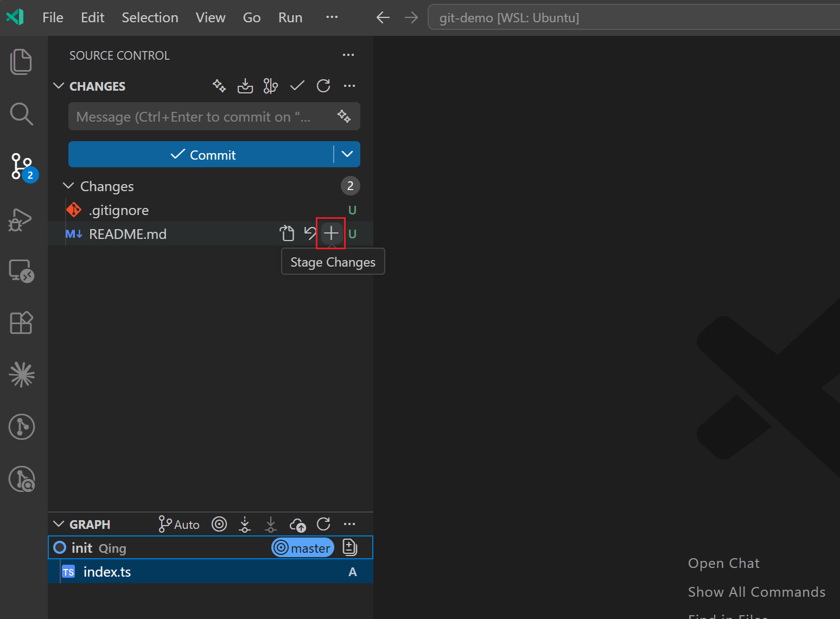This screenshot has width=840, height=619.
Task: Click the SOURCE CONTROL panel title
Action: pos(119,55)
